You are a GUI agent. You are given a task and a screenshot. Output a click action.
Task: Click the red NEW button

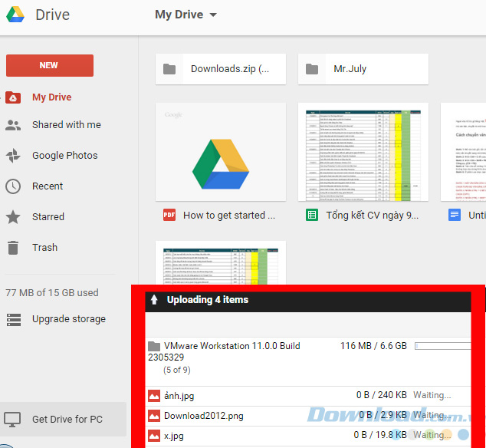(50, 65)
